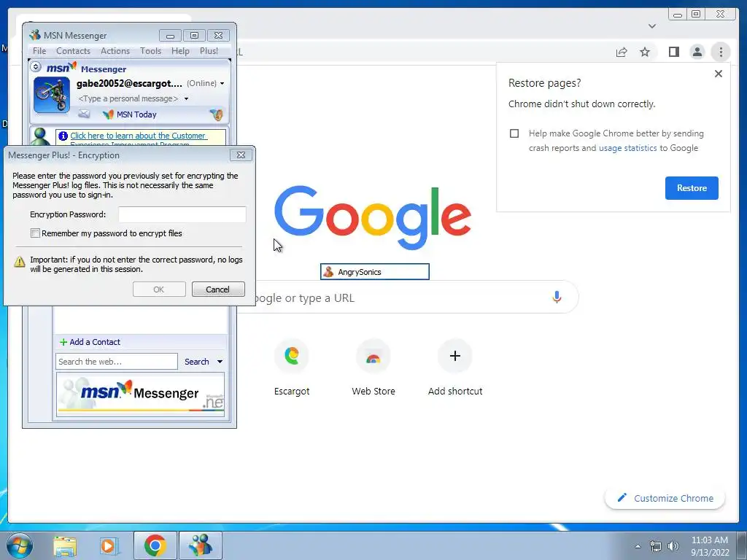This screenshot has height=560, width=747.
Task: Close the Restore pages popup in Chrome
Action: click(718, 74)
